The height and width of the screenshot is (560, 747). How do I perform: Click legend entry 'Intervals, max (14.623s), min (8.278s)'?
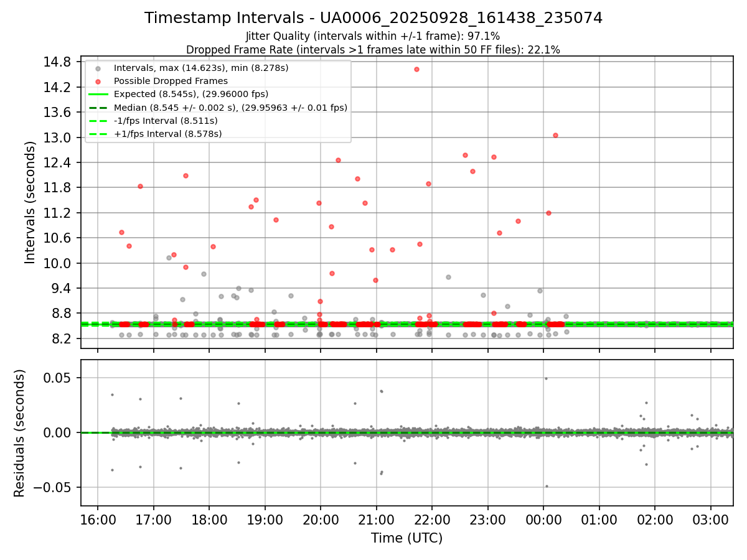201,67
